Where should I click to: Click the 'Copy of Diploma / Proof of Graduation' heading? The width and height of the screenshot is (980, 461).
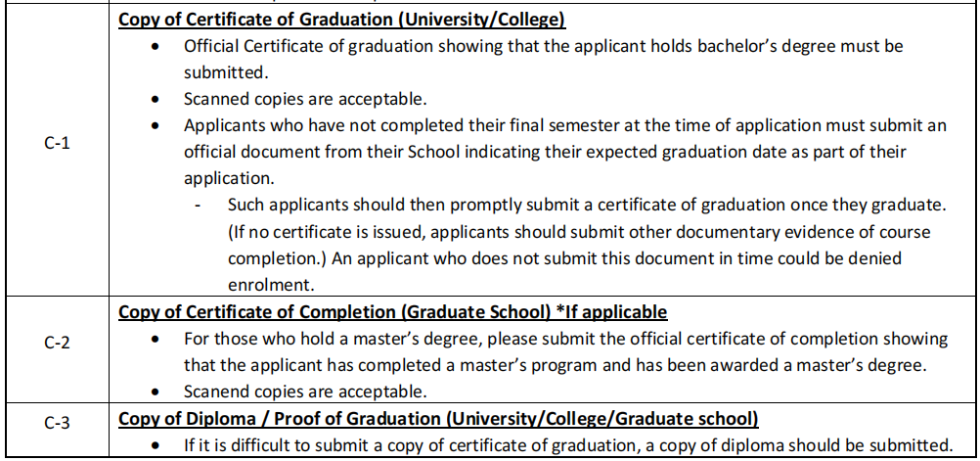[x=438, y=419]
